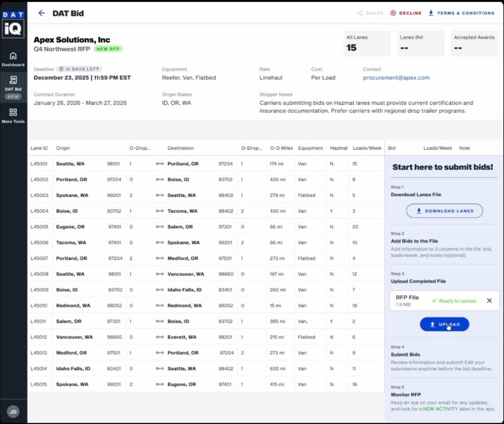Viewport: 504px width, 424px height.
Task: Click the Download Lanes button
Action: pyautogui.click(x=444, y=211)
